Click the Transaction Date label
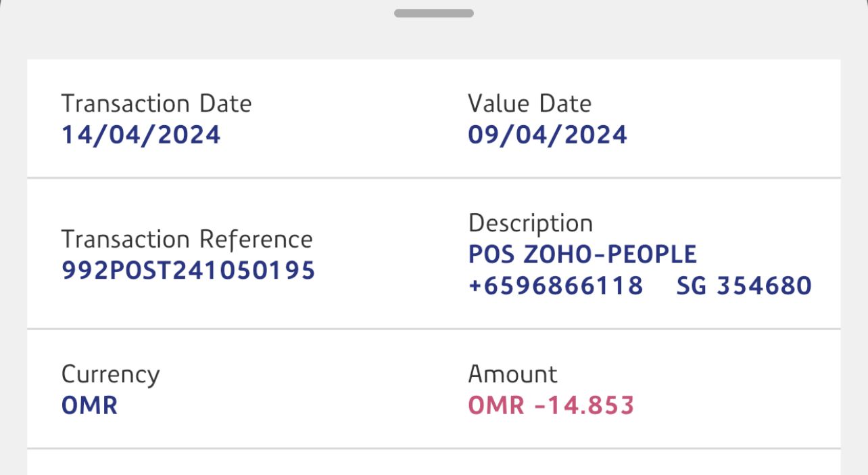This screenshot has height=475, width=868. click(x=156, y=104)
